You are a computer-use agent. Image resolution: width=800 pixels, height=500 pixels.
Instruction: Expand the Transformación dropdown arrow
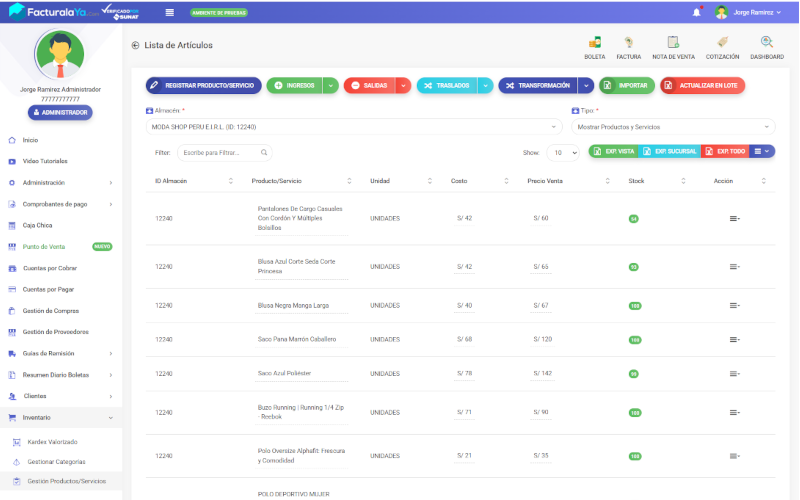tap(586, 86)
